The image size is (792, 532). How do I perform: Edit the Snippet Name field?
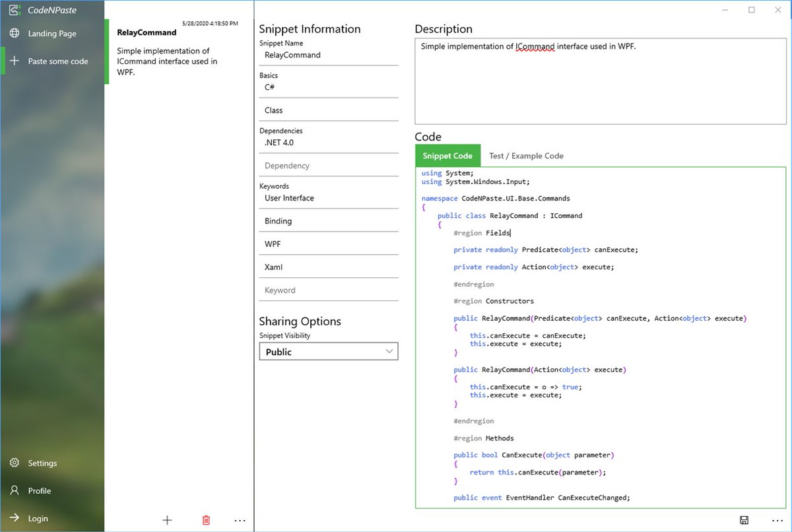pos(329,55)
